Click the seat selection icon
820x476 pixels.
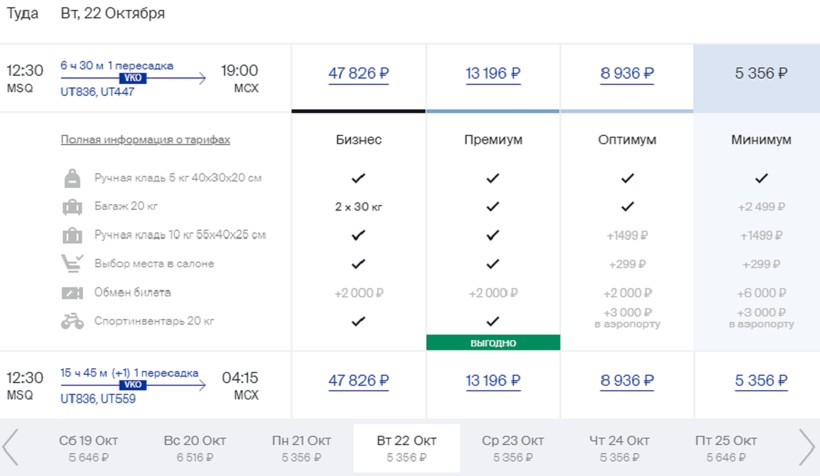coord(72,264)
